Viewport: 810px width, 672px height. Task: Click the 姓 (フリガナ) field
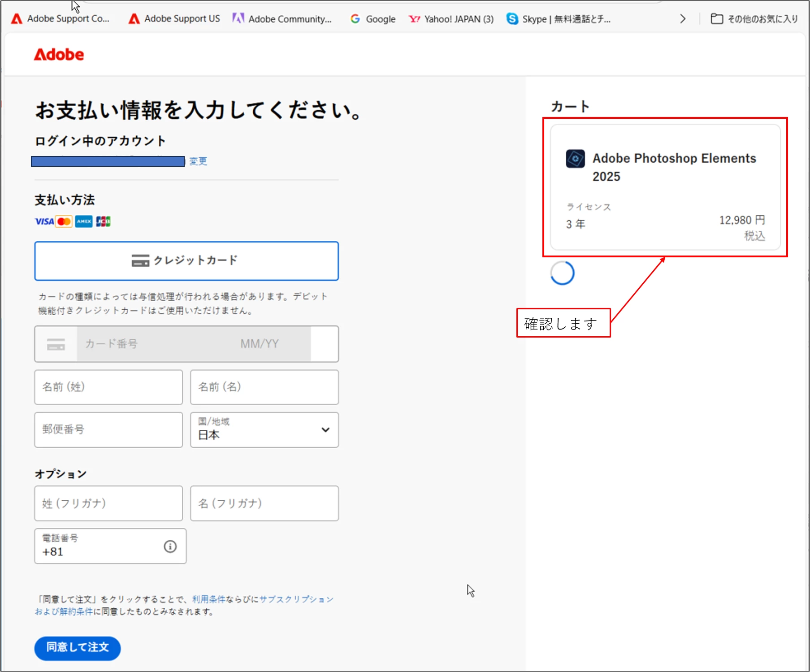click(108, 503)
